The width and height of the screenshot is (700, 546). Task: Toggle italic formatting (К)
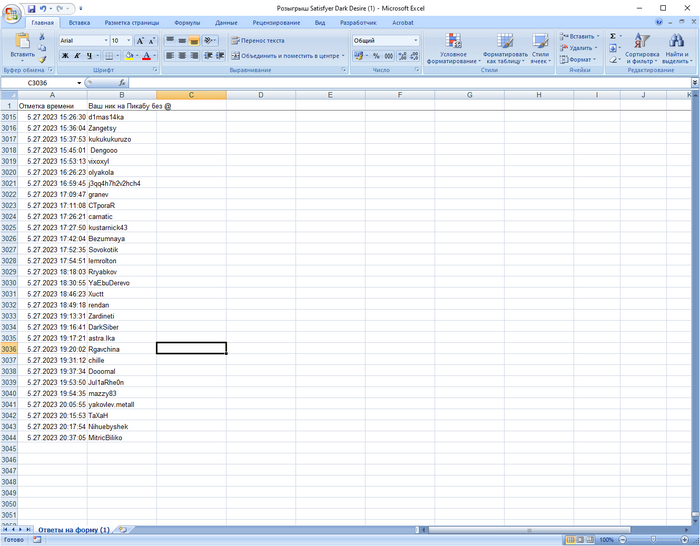tap(77, 56)
